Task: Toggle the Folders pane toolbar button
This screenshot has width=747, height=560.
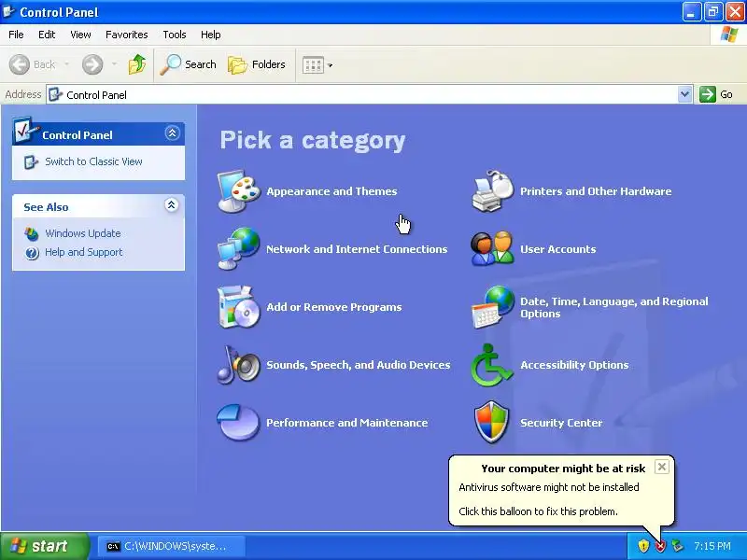Action: pyautogui.click(x=256, y=64)
